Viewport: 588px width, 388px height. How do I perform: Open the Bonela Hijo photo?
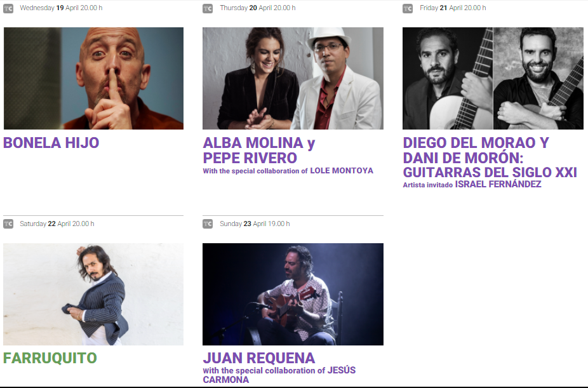coord(93,78)
